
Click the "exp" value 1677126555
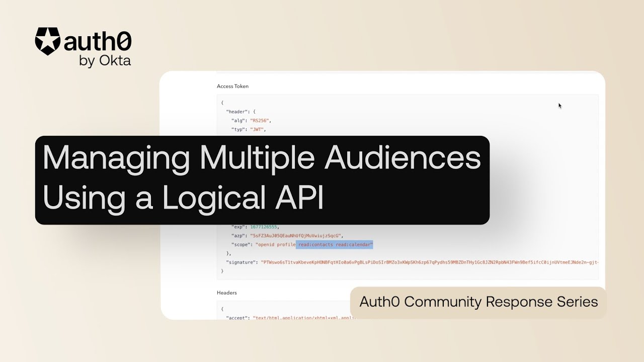[265, 227]
